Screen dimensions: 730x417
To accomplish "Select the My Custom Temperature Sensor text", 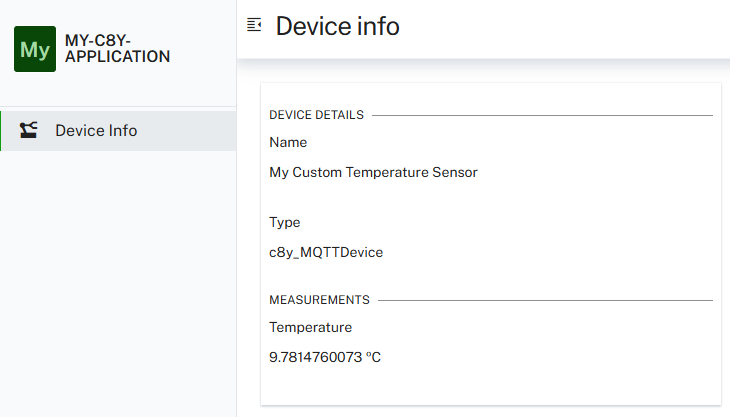I will pyautogui.click(x=373, y=172).
